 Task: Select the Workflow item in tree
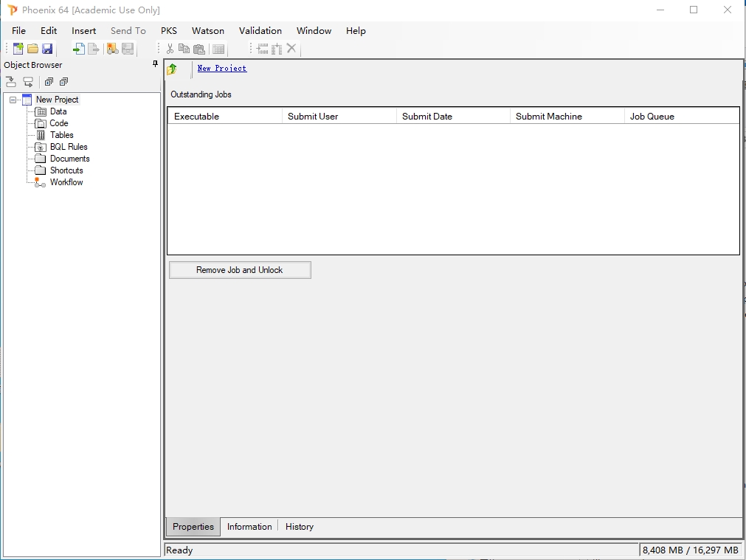coord(66,182)
